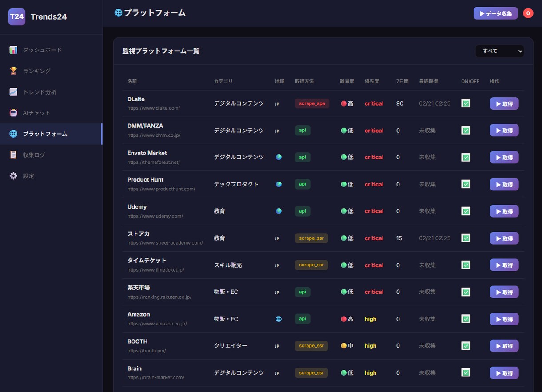Disable the タイムチケット checkbox
The image size is (542, 392).
click(x=466, y=265)
